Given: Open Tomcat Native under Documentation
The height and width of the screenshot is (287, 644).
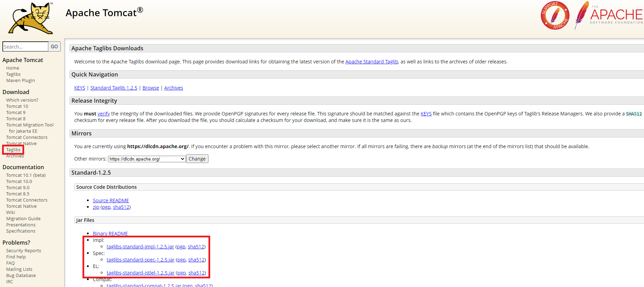Looking at the screenshot, I should [21, 206].
